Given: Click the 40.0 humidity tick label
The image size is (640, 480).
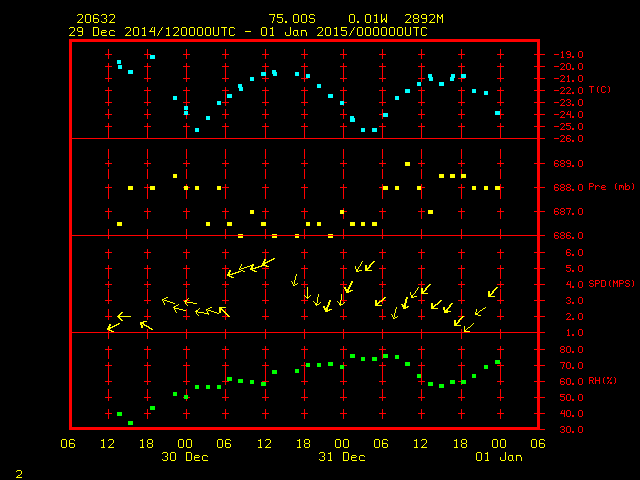Looking at the screenshot, I should pos(571,413).
